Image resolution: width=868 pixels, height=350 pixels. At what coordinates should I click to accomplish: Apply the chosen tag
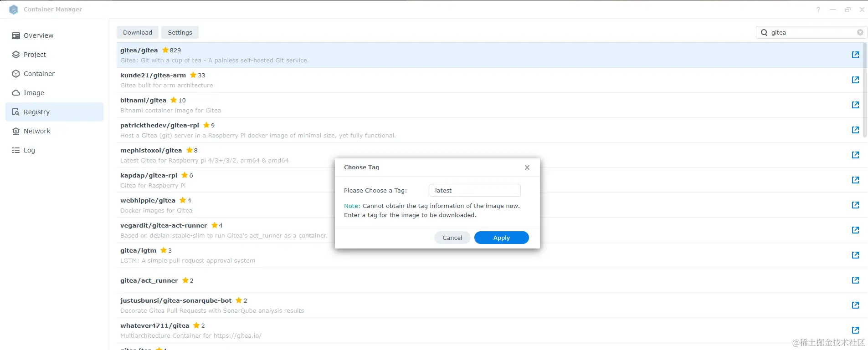click(502, 238)
